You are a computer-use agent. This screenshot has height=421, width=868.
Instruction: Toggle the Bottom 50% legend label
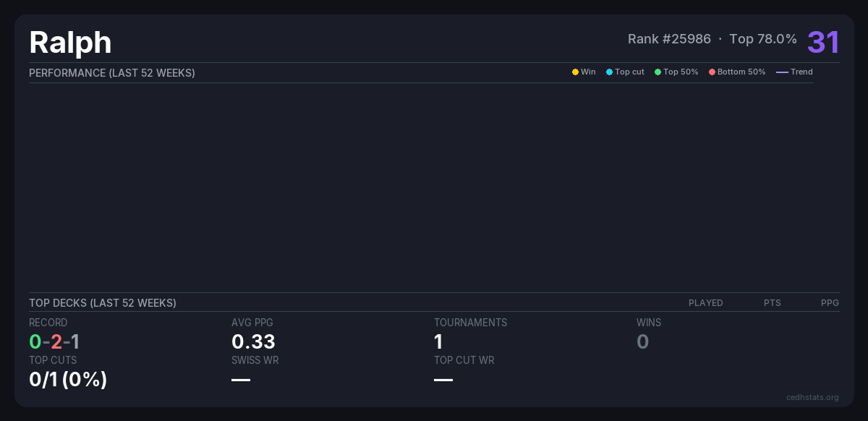(741, 72)
